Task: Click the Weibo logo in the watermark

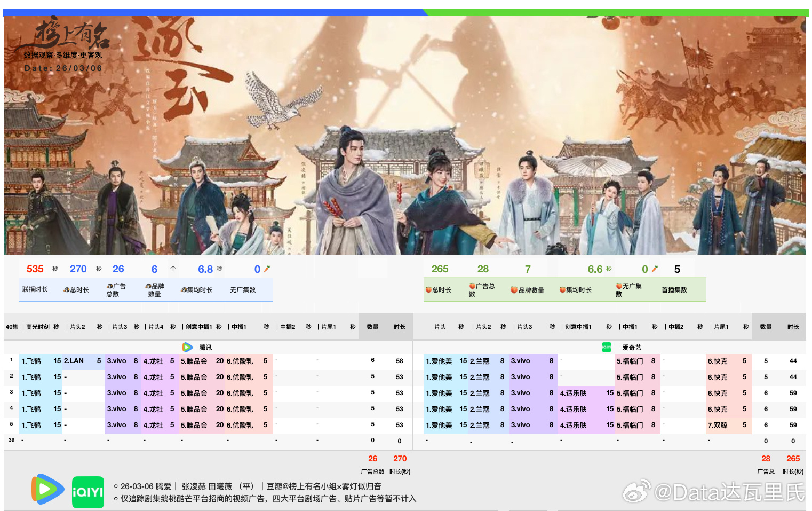Action: click(638, 491)
